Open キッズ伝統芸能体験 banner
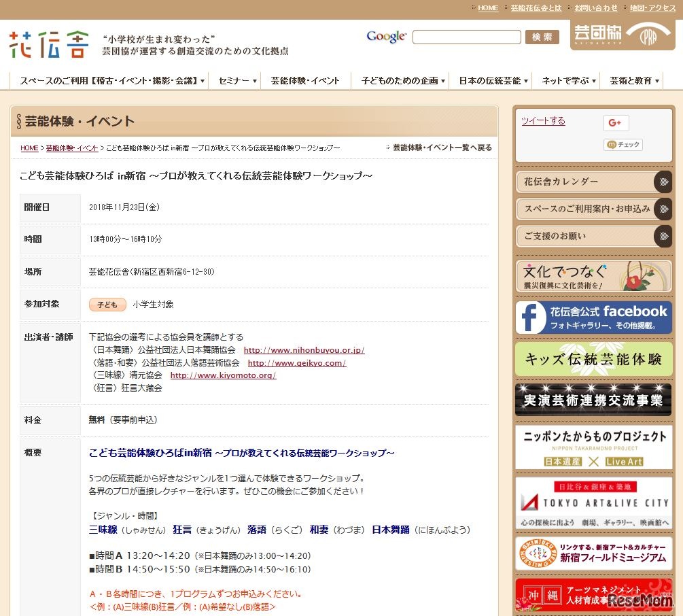This screenshot has height=616, width=683. point(594,359)
